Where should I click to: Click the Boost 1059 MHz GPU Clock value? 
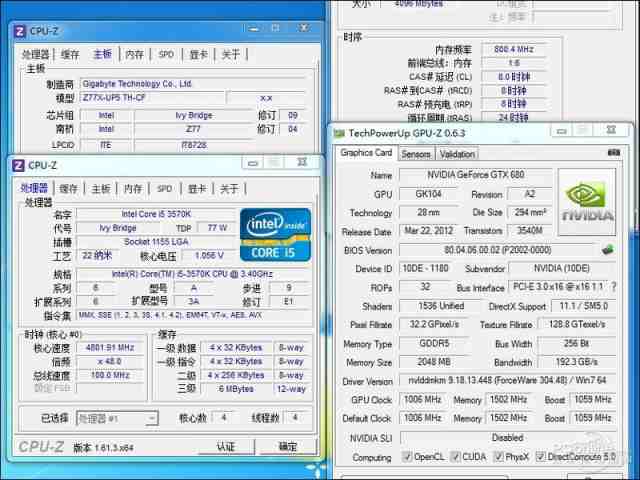[593, 399]
